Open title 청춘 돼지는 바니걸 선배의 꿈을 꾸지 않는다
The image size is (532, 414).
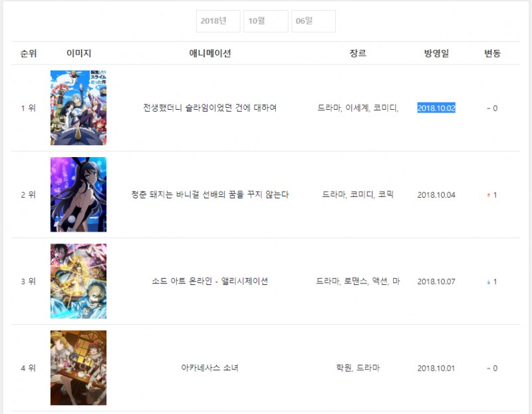(x=209, y=194)
